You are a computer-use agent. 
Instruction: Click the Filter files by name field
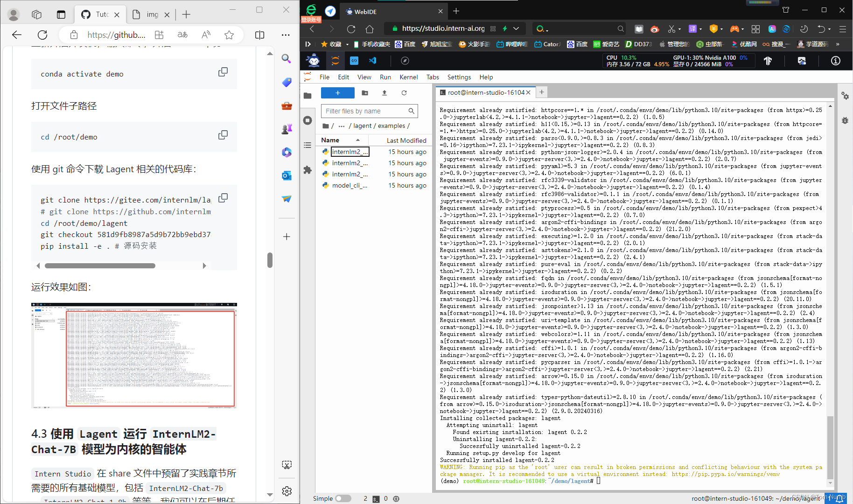[369, 111]
